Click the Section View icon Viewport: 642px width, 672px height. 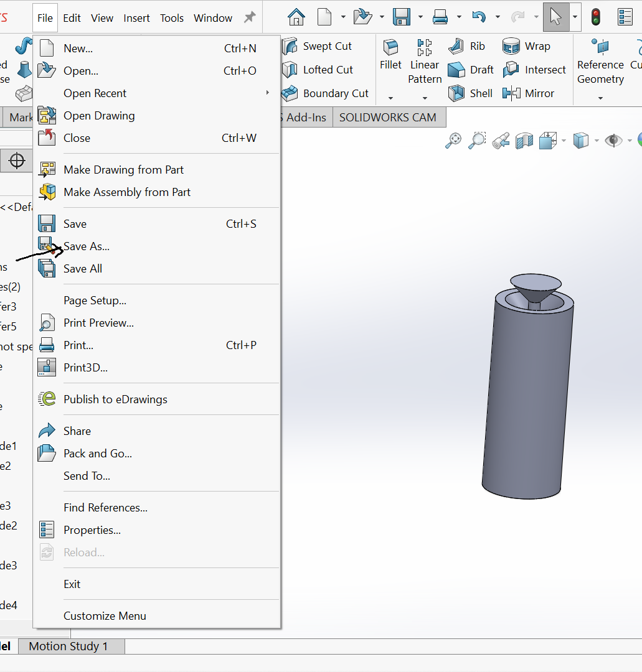(x=524, y=141)
